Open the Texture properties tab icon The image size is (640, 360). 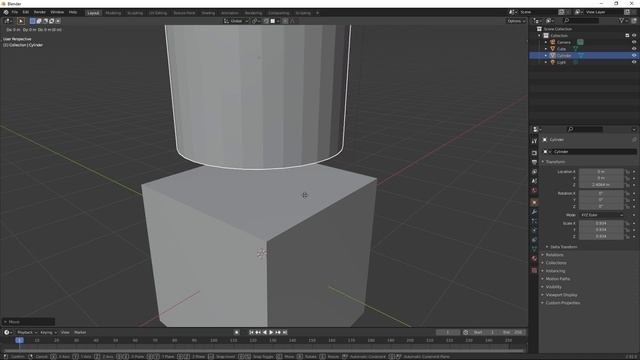tap(534, 270)
